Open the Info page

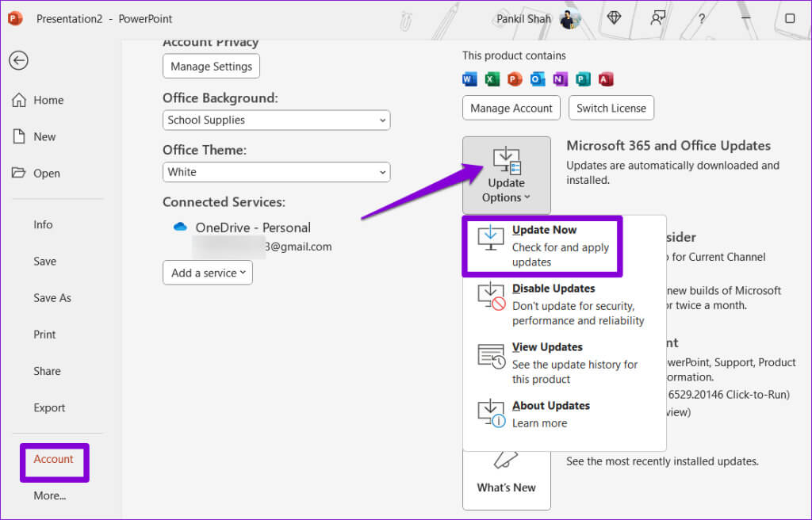[x=43, y=225]
